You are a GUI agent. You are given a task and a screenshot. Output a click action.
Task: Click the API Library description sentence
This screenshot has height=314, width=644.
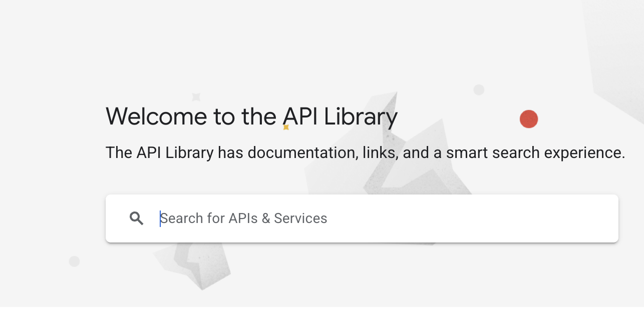click(365, 152)
